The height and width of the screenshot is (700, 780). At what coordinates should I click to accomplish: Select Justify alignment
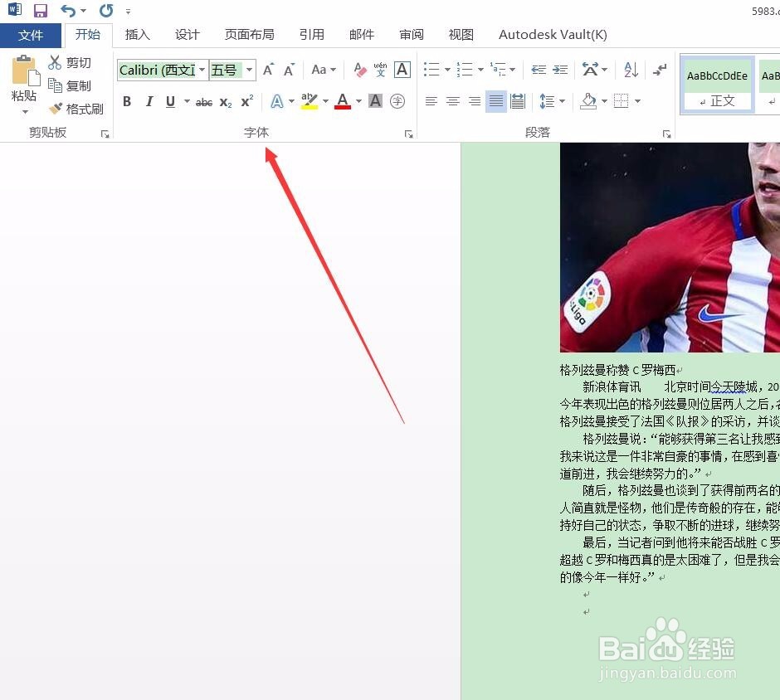tap(496, 101)
